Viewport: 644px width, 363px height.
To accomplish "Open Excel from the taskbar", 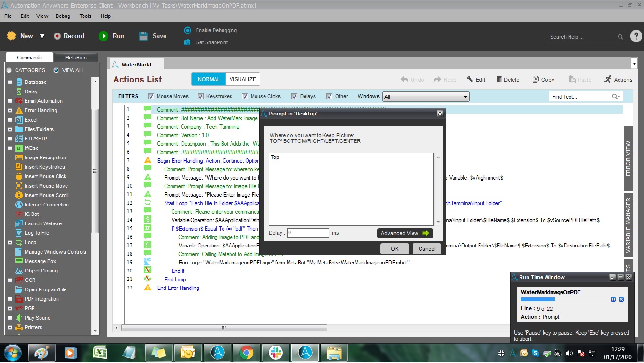I will point(100,352).
